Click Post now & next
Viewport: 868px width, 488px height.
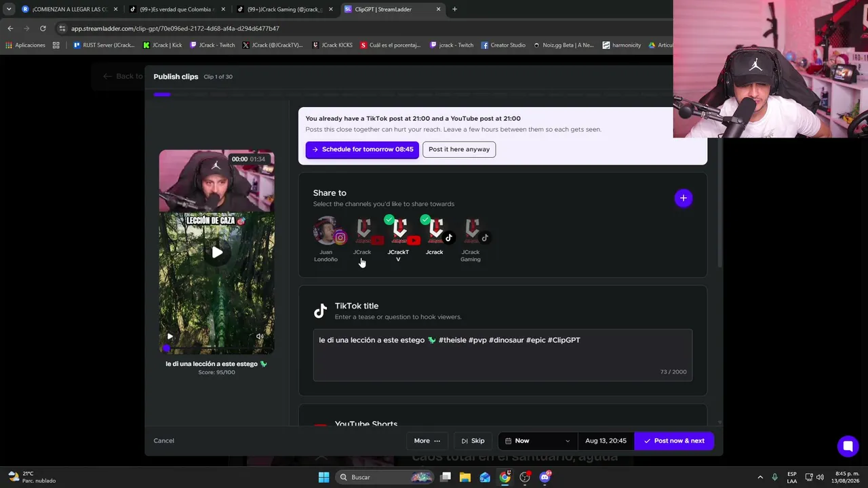coord(674,441)
